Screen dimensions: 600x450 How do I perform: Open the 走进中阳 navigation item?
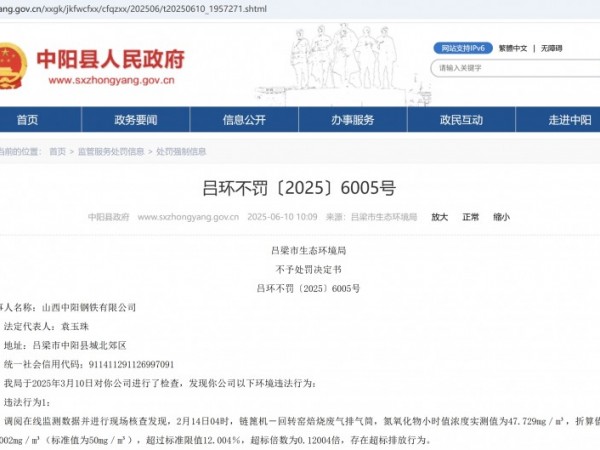(x=569, y=120)
